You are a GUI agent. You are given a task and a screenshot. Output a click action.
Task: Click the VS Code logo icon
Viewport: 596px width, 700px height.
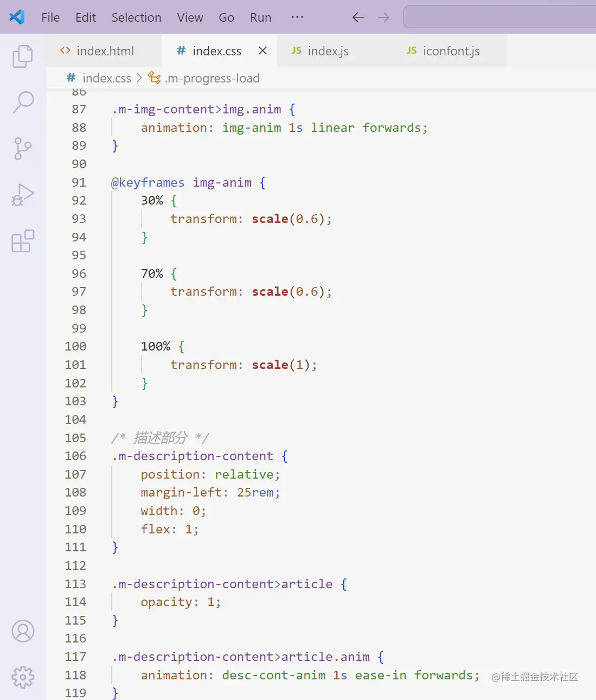click(x=17, y=17)
